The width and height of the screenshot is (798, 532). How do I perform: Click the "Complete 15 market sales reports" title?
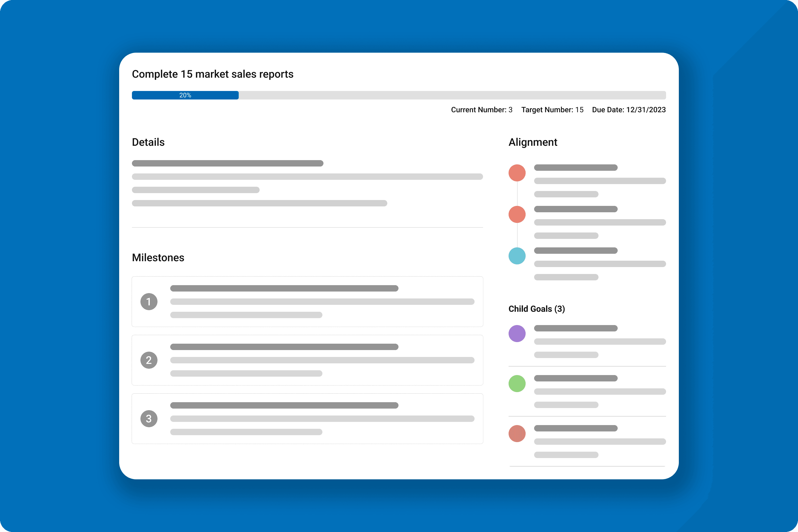click(213, 74)
